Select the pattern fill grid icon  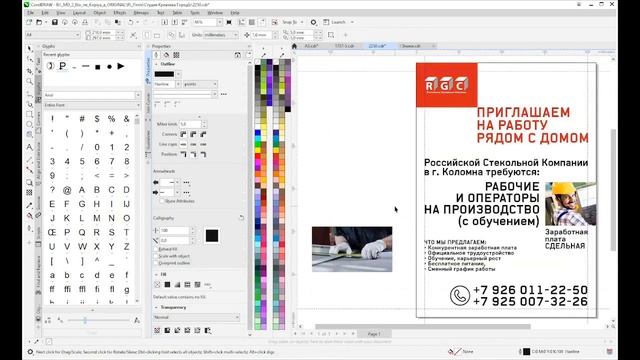187,284
